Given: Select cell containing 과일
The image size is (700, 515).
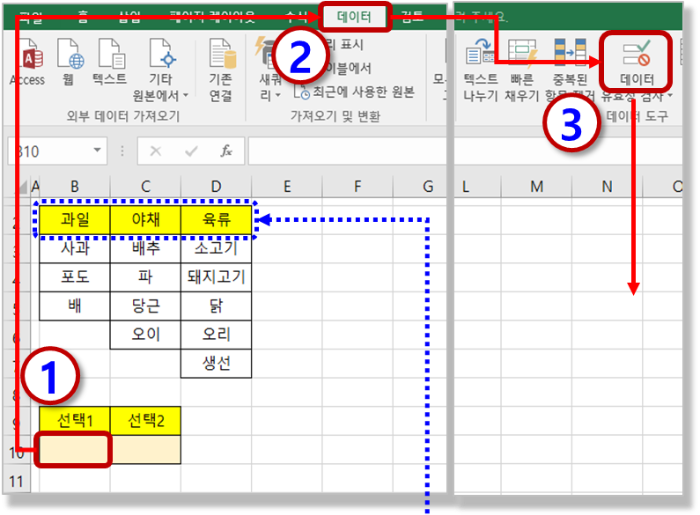Looking at the screenshot, I should click(x=75, y=220).
